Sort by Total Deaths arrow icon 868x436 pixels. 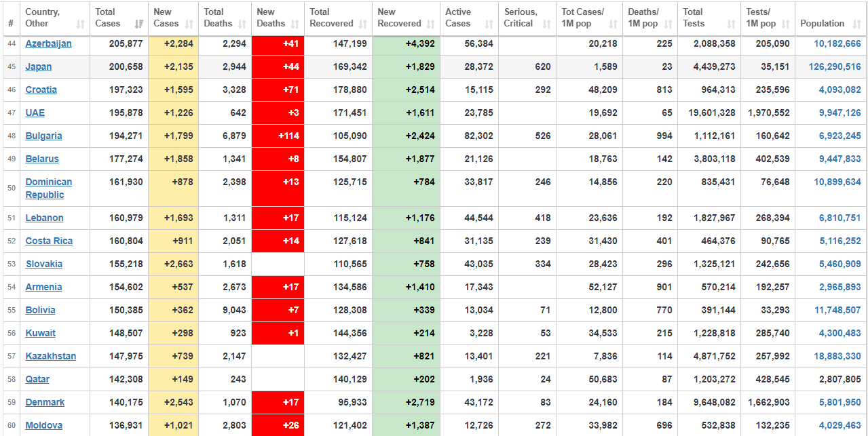pyautogui.click(x=242, y=24)
